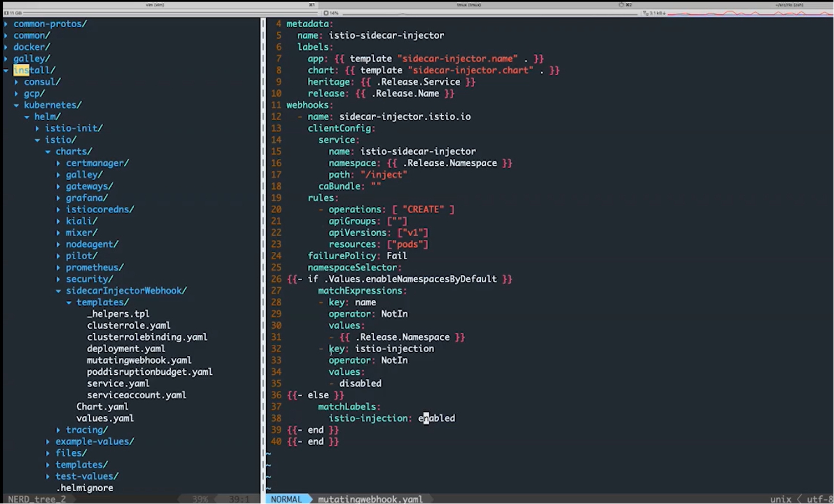834x504 pixels.
Task: Open the serviceaccount.yaml file
Action: [136, 396]
